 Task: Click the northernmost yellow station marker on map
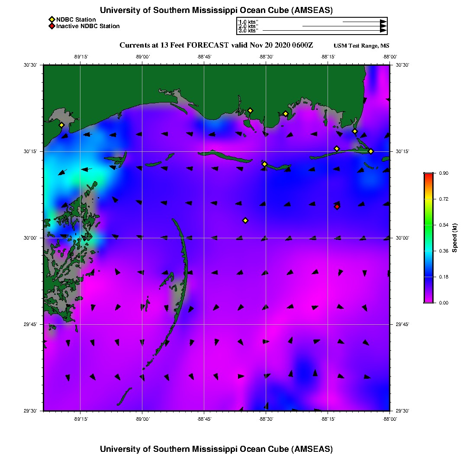[250, 111]
